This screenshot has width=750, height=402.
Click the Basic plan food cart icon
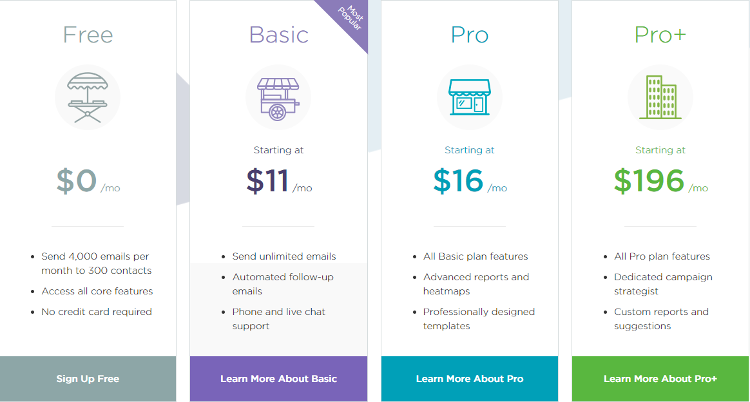coord(278,98)
